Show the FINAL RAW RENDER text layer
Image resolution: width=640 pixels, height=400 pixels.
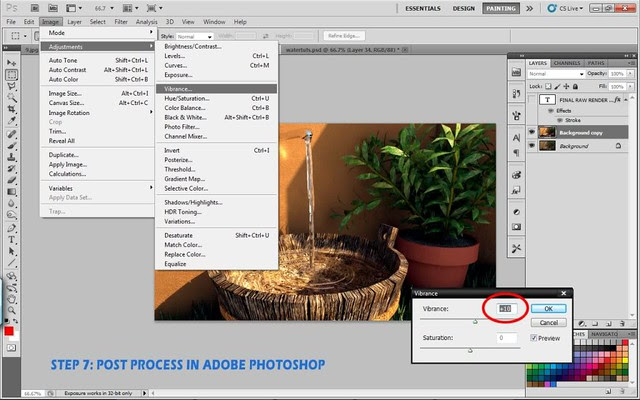tap(531, 100)
